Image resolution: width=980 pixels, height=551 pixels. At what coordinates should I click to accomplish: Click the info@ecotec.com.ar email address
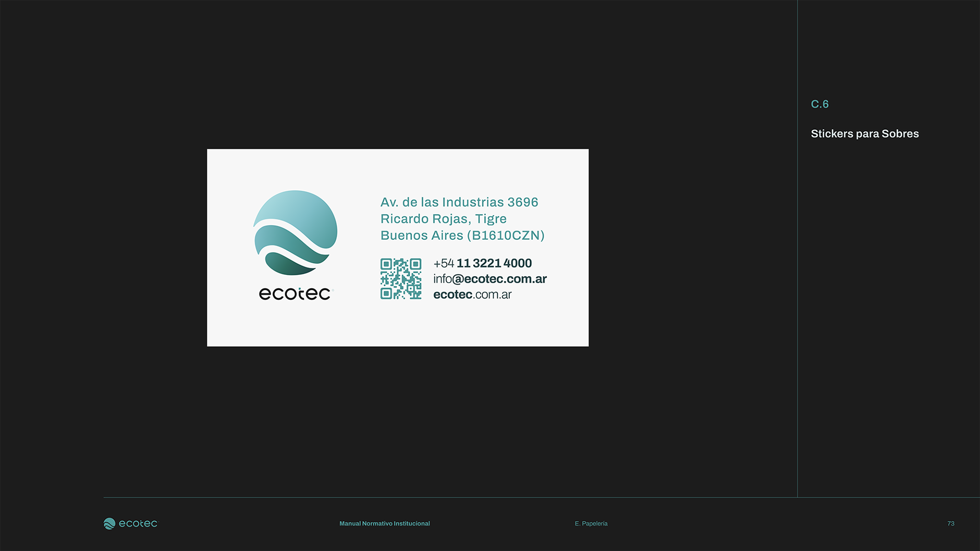(x=489, y=279)
